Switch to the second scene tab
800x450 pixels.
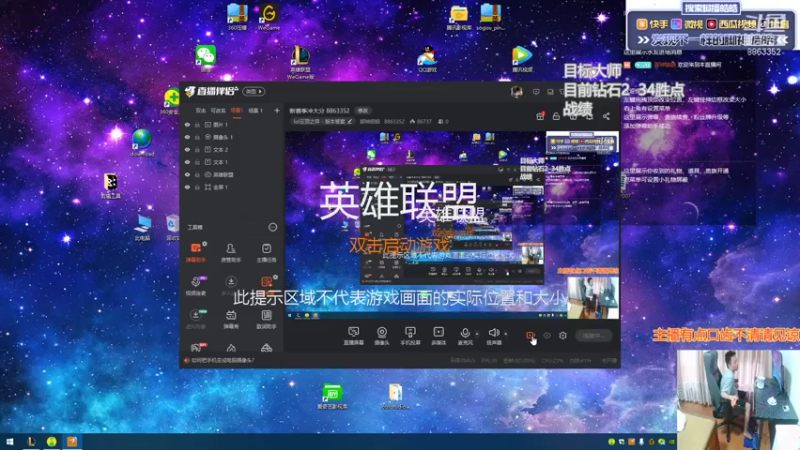coord(218,110)
